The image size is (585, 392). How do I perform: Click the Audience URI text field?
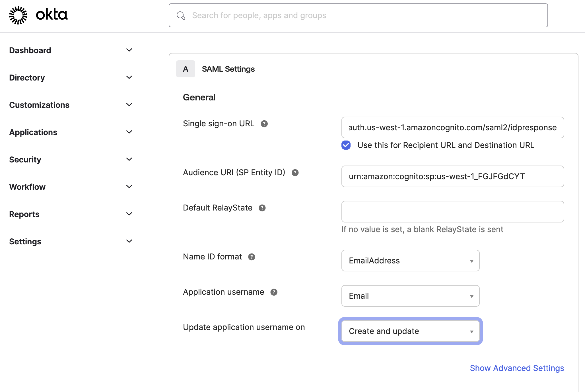452,176
